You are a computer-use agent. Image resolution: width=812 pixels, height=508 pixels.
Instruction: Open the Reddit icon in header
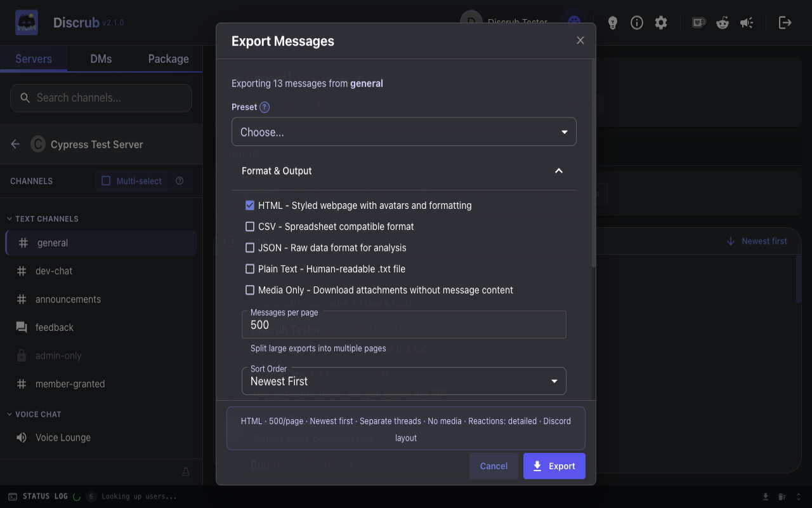pyautogui.click(x=723, y=23)
